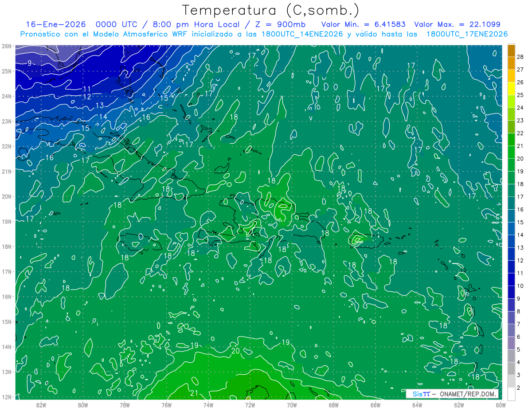Screen dimensions: 532x411
Task: Click the "22N" latitude axis label
Action: [x=6, y=146]
